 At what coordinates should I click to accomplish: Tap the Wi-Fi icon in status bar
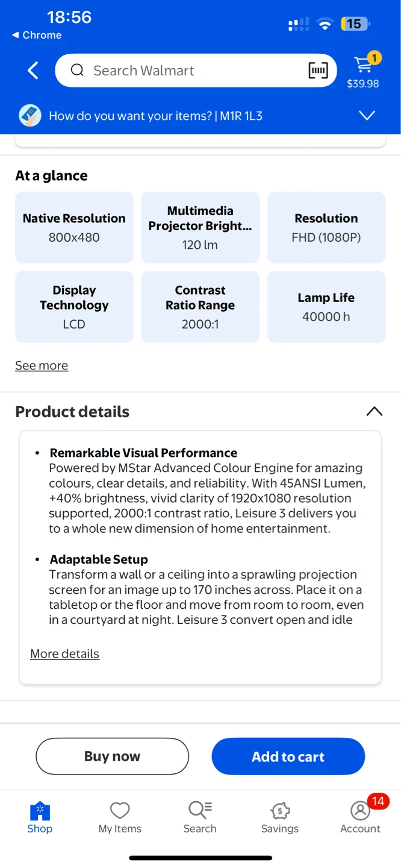click(x=325, y=24)
